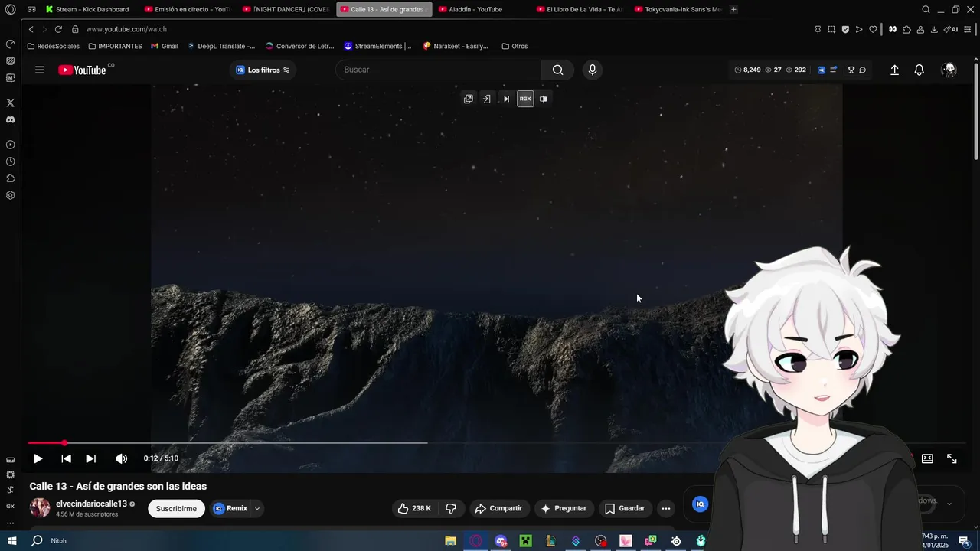
Task: Open the history clock icon in sidebar
Action: coord(10,161)
